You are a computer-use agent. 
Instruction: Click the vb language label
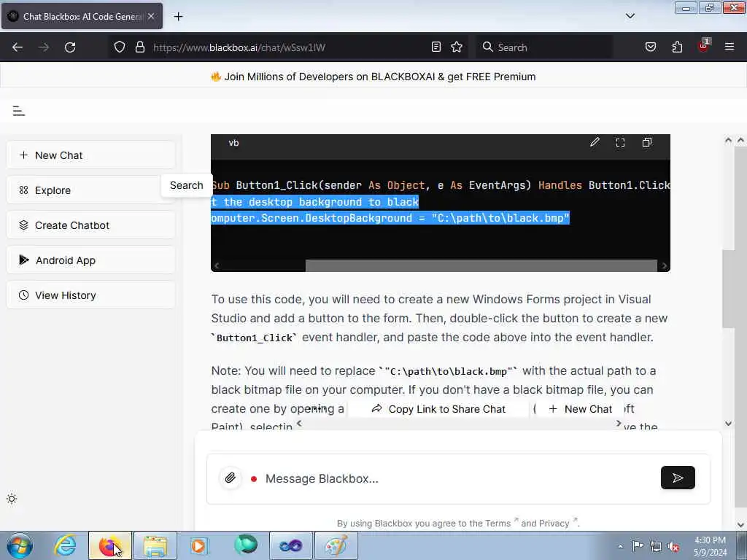(x=233, y=143)
